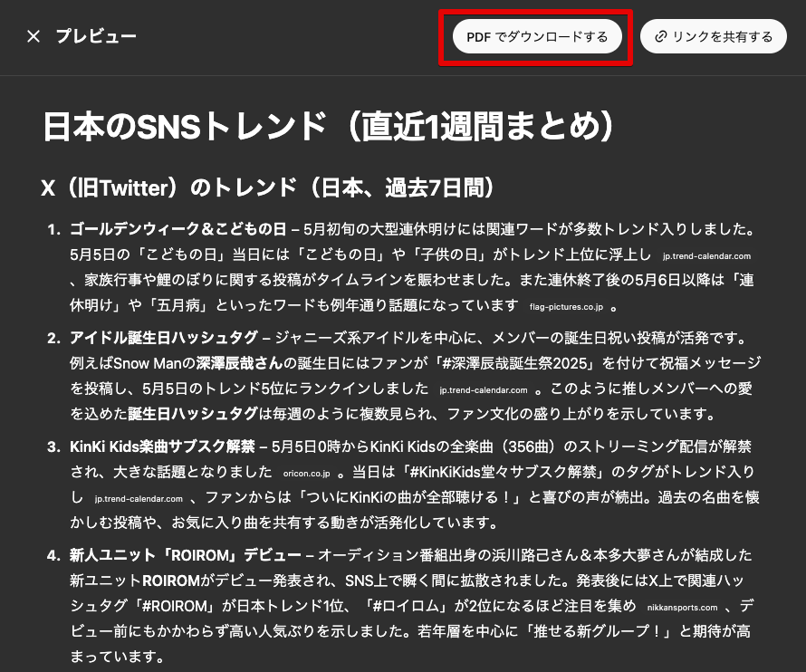
Task: Open jp.trend-calendar.com citation in idol birthday item
Action: [x=483, y=390]
